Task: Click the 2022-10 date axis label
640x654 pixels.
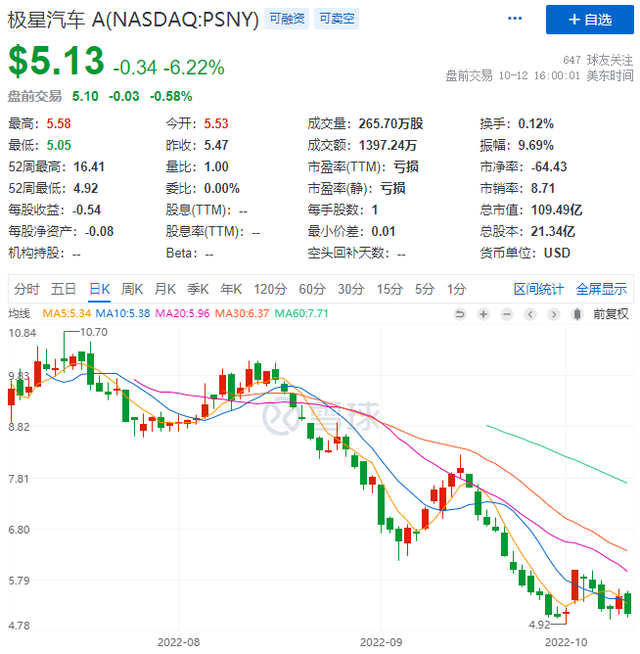Action: point(566,642)
